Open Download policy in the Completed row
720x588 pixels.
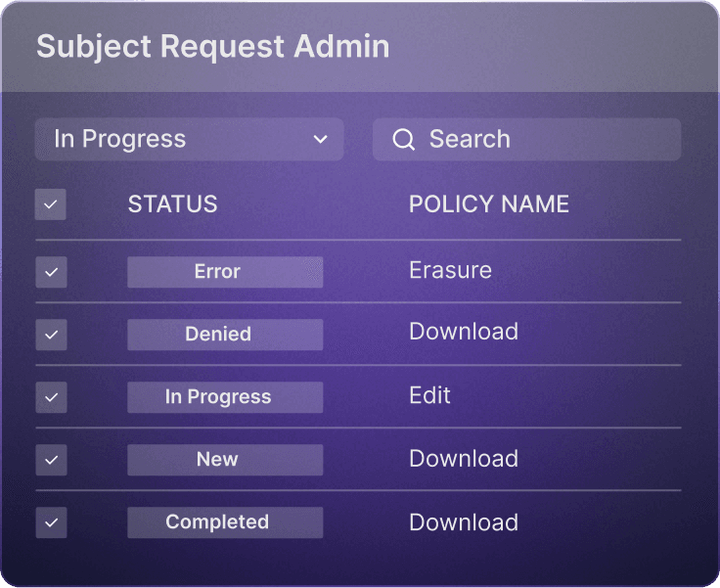coord(464,522)
